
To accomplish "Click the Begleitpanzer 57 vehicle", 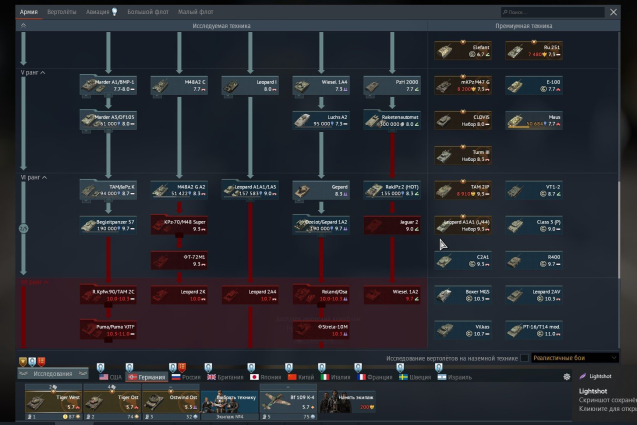I will tap(108, 224).
